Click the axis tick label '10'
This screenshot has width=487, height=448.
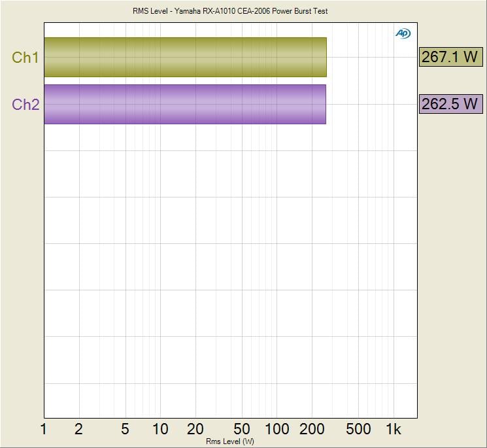tap(160, 429)
